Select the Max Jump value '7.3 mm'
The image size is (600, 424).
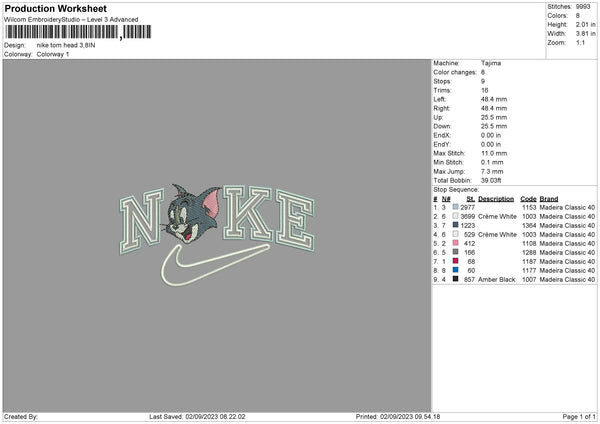pyautogui.click(x=492, y=171)
